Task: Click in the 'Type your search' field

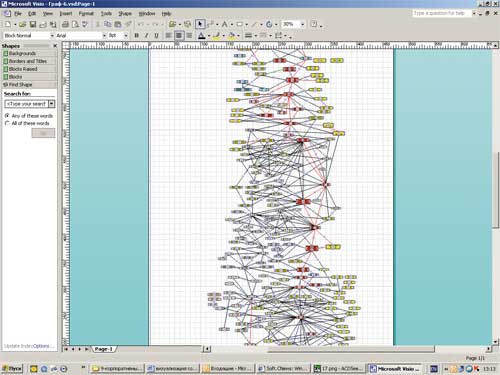Action: pos(27,104)
